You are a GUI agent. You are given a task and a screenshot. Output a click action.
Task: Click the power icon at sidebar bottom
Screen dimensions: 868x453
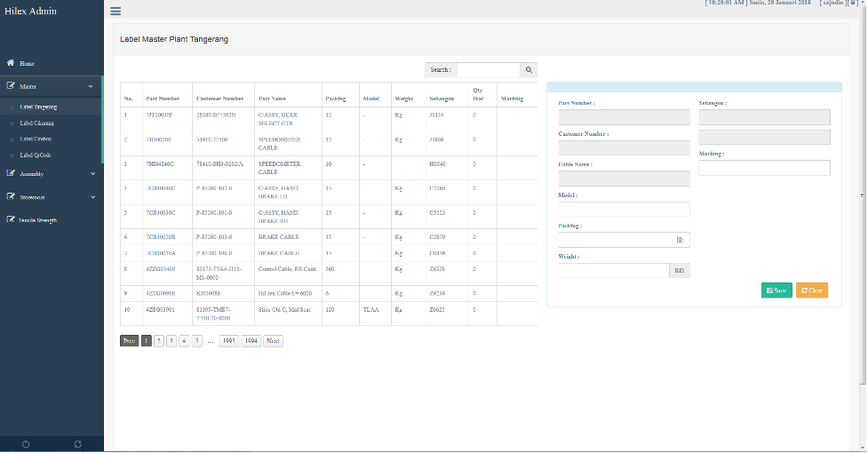tap(26, 443)
